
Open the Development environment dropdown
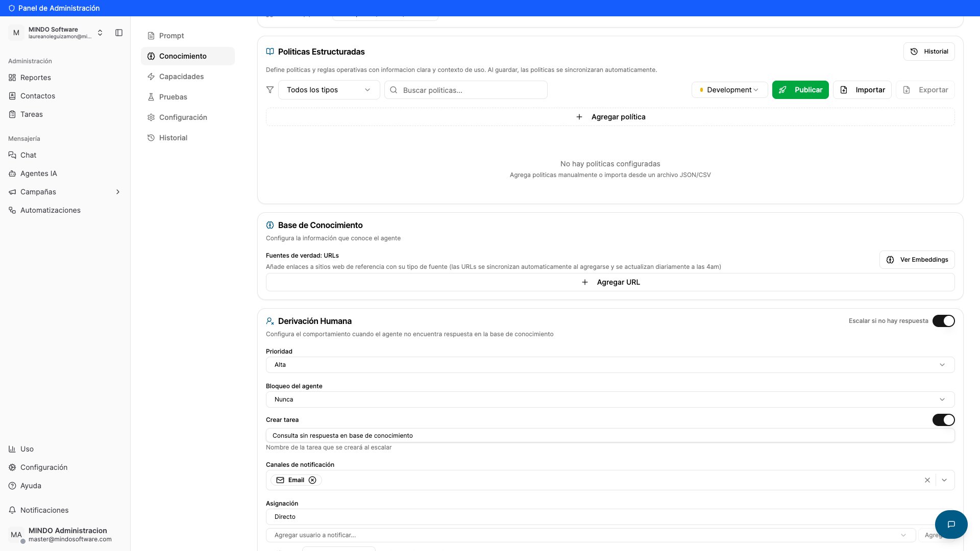pos(730,90)
